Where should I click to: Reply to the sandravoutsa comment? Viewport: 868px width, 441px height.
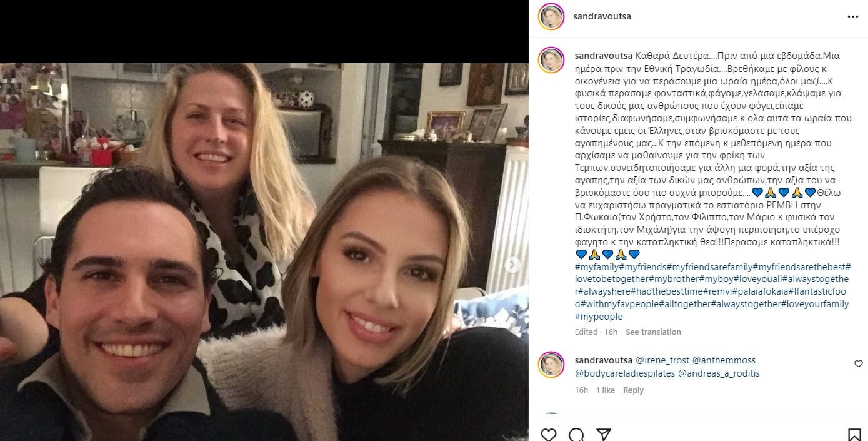pos(633,390)
